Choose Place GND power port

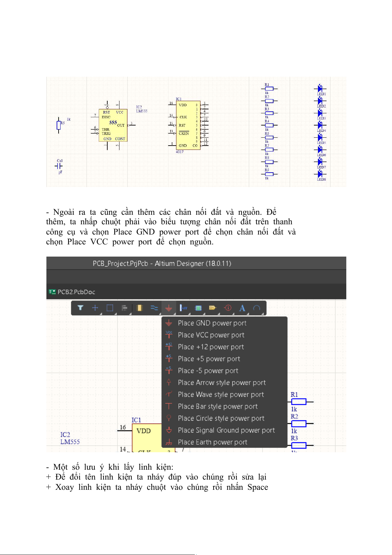click(212, 323)
